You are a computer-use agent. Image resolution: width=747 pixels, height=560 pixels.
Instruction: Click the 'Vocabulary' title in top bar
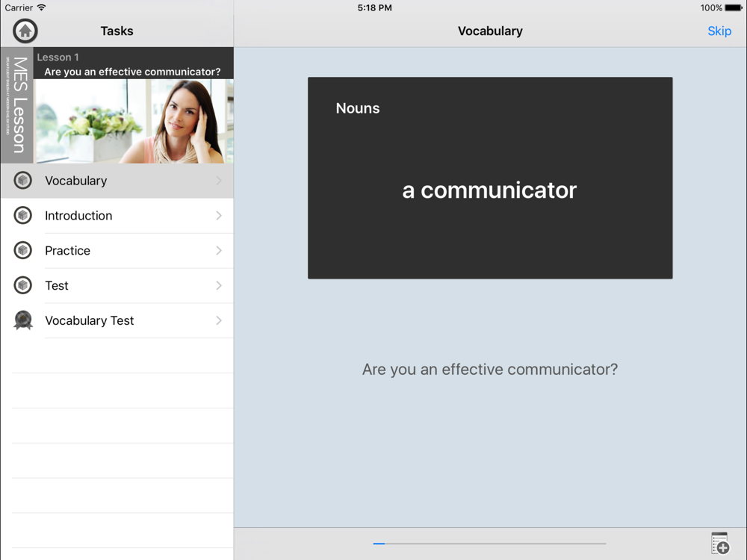point(490,31)
